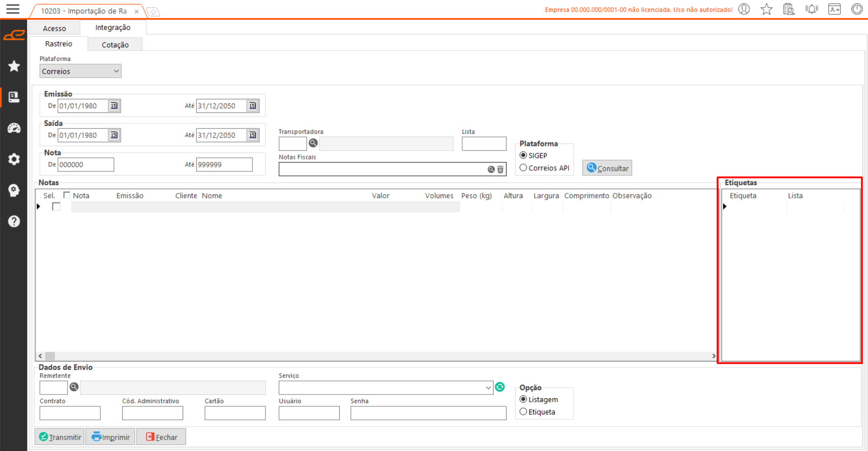Click the Remetente search magnifier icon
The height and width of the screenshot is (451, 868).
click(74, 387)
